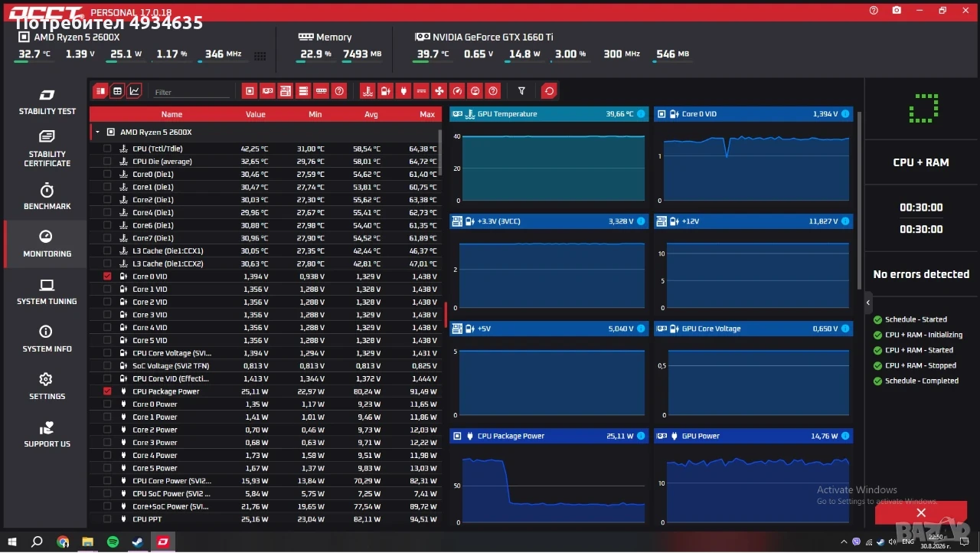This screenshot has height=553, width=980.
Task: Sort sensors by the Name column
Action: [171, 114]
